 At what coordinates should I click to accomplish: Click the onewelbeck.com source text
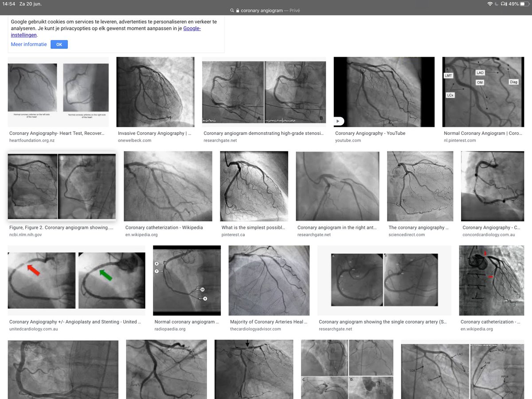coord(134,140)
